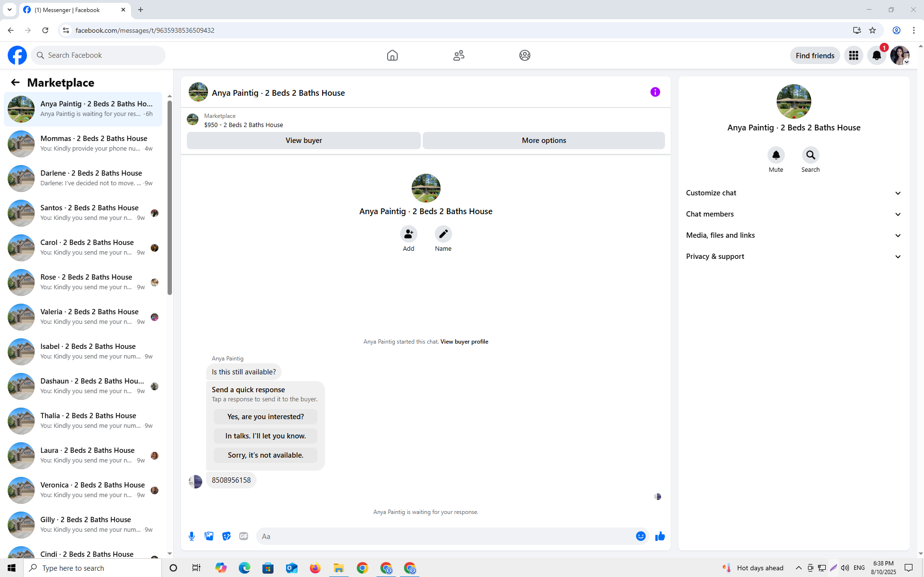Open the Mommas 2 Beds 2 Baths conversation

[x=83, y=144]
